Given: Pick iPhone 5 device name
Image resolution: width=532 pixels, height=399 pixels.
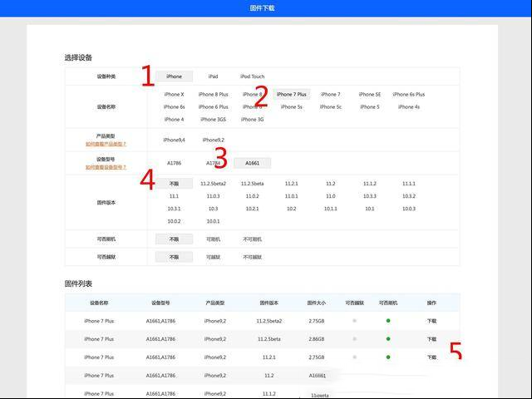Looking at the screenshot, I should (x=370, y=107).
